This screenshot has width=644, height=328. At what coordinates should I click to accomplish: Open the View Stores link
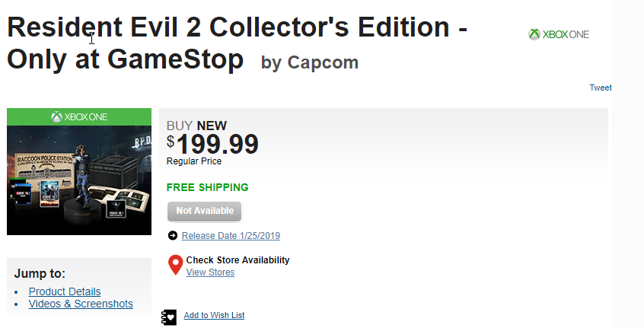210,272
